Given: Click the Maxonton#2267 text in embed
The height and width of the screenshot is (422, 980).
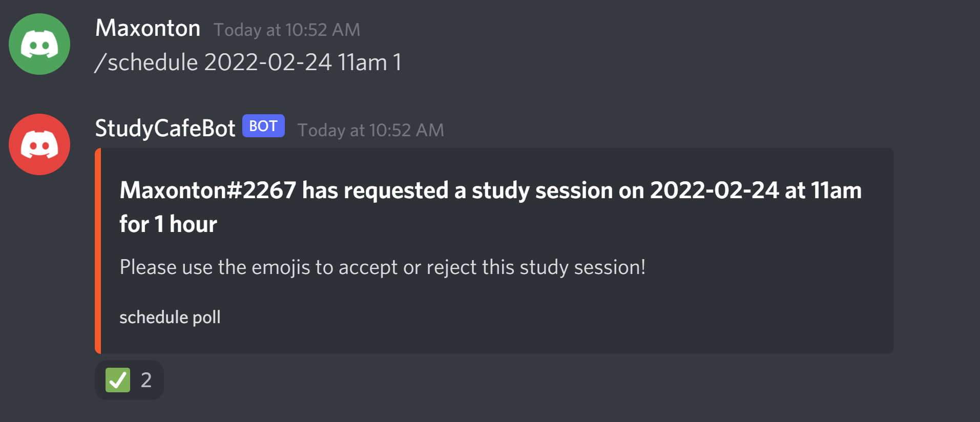Looking at the screenshot, I should click(x=207, y=191).
